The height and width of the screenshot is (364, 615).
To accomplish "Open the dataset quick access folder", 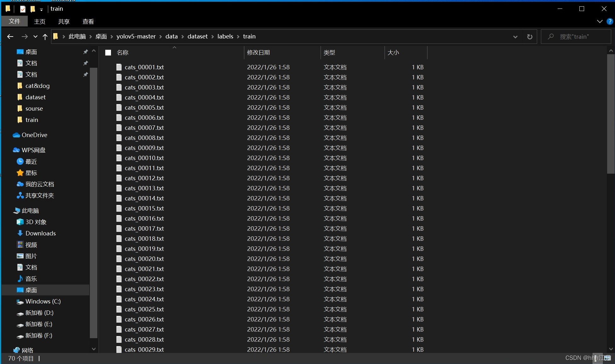I will tap(32, 97).
